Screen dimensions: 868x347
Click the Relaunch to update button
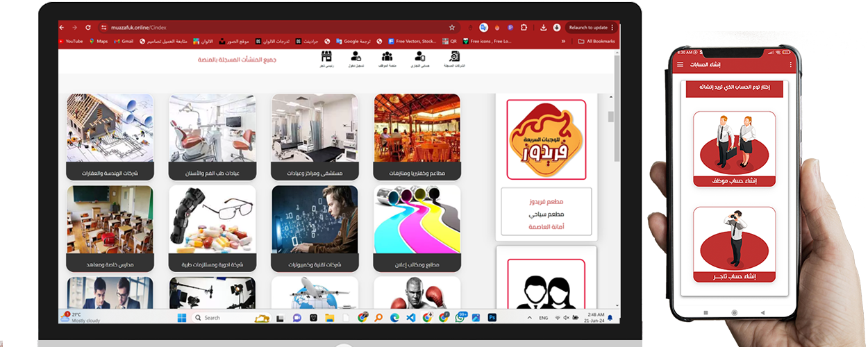(x=588, y=28)
